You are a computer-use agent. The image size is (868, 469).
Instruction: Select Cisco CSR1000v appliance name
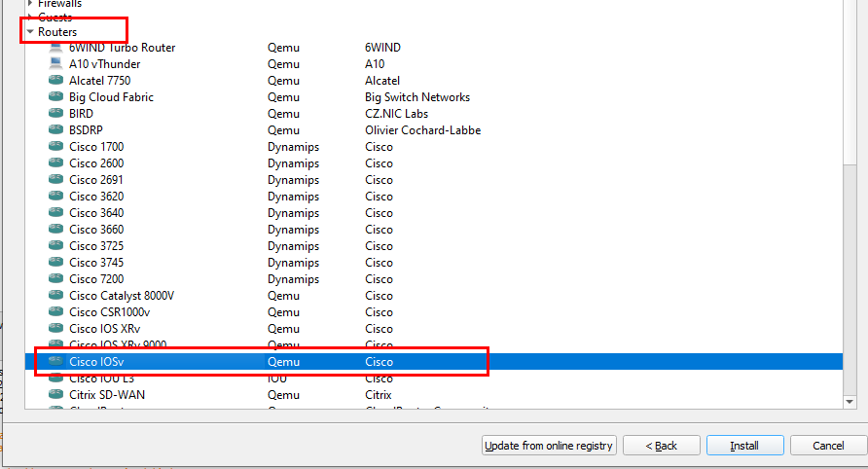(x=110, y=312)
